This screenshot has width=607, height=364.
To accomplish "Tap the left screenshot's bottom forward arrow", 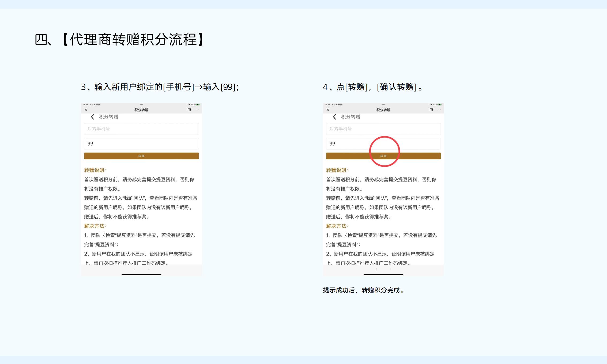I will 149,269.
